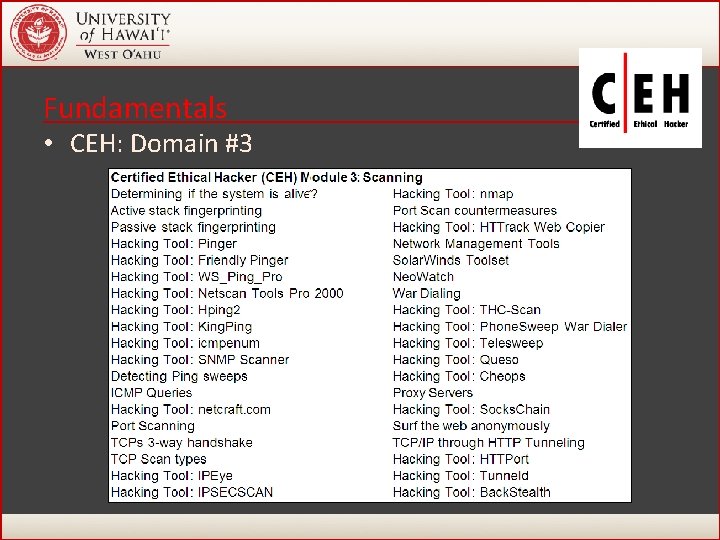Select 'Port Scan countermeasures' line
Image resolution: width=720 pixels, height=540 pixels.
[x=475, y=211]
